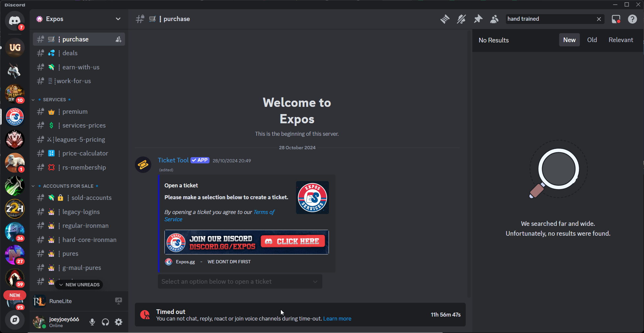Open Discord direct messages home icon
Screen dimensions: 644x333
(14, 21)
